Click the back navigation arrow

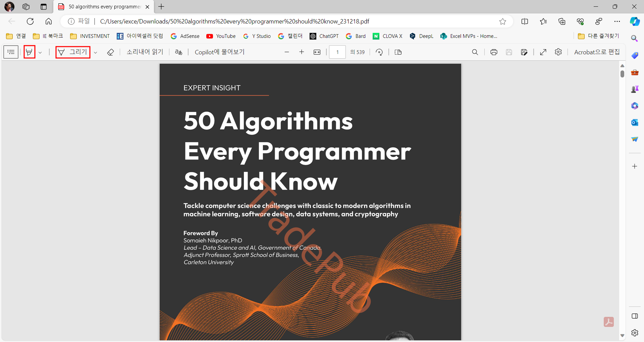[12, 21]
